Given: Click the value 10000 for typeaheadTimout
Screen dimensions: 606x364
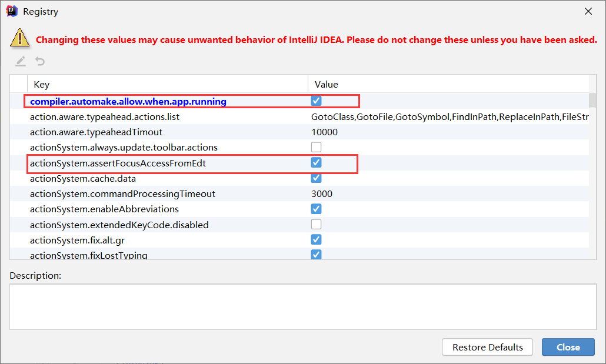Looking at the screenshot, I should point(324,132).
